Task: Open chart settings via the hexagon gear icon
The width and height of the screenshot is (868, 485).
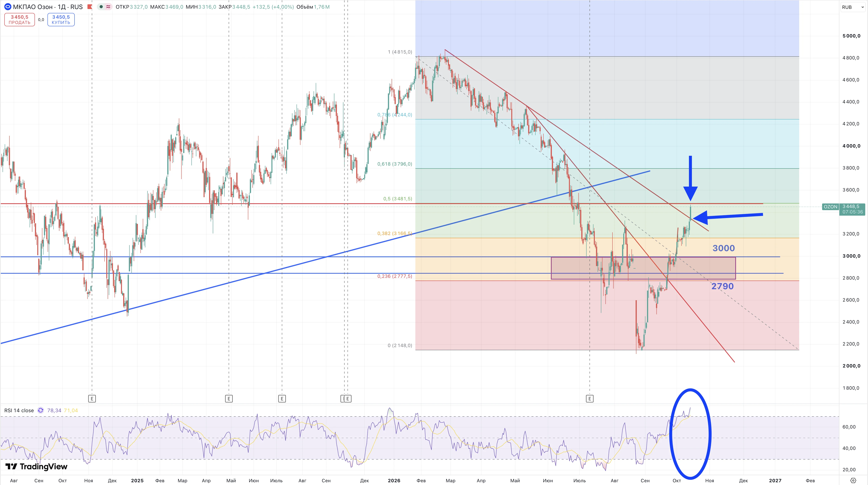Action: [x=853, y=481]
